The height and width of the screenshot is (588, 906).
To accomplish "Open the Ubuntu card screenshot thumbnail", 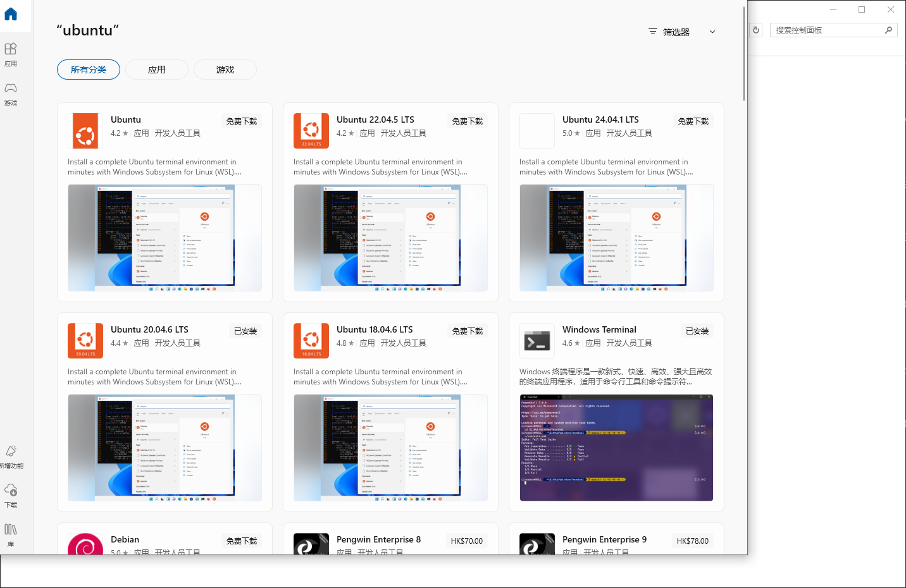I will (164, 238).
